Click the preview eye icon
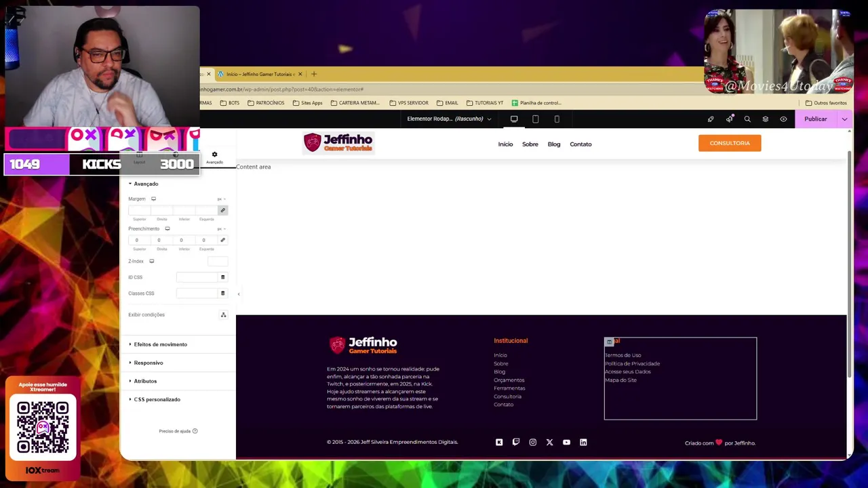Screen dimensions: 868x488 point(783,119)
